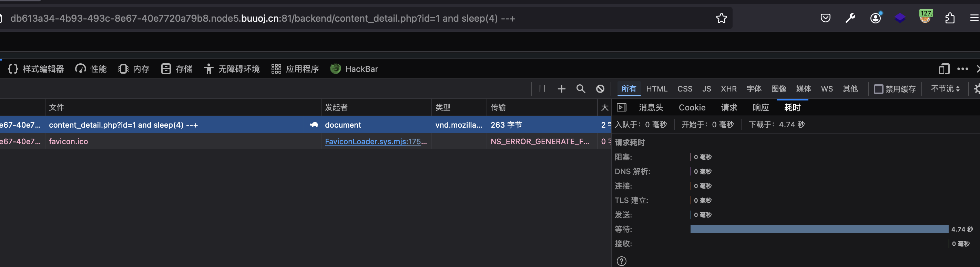The image size is (980, 267).
Task: Click the URL address bar
Action: 343,18
